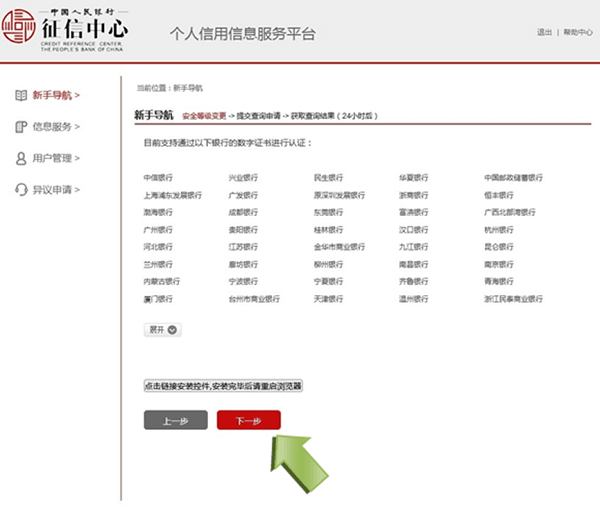
Task: Select 青海银行
Action: point(499,281)
